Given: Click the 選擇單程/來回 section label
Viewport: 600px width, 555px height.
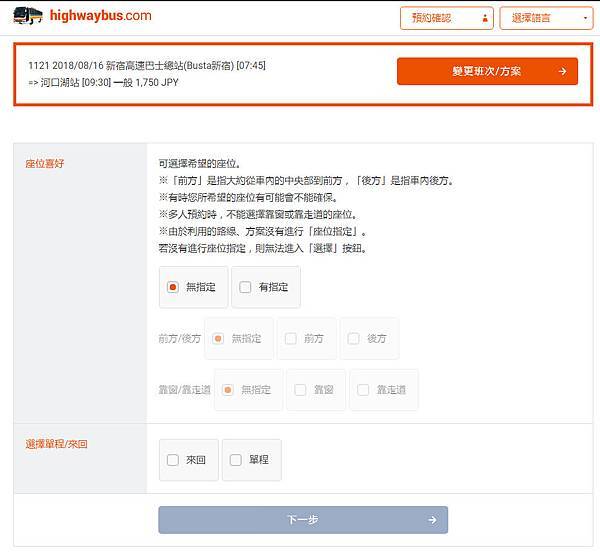Looking at the screenshot, I should click(56, 444).
